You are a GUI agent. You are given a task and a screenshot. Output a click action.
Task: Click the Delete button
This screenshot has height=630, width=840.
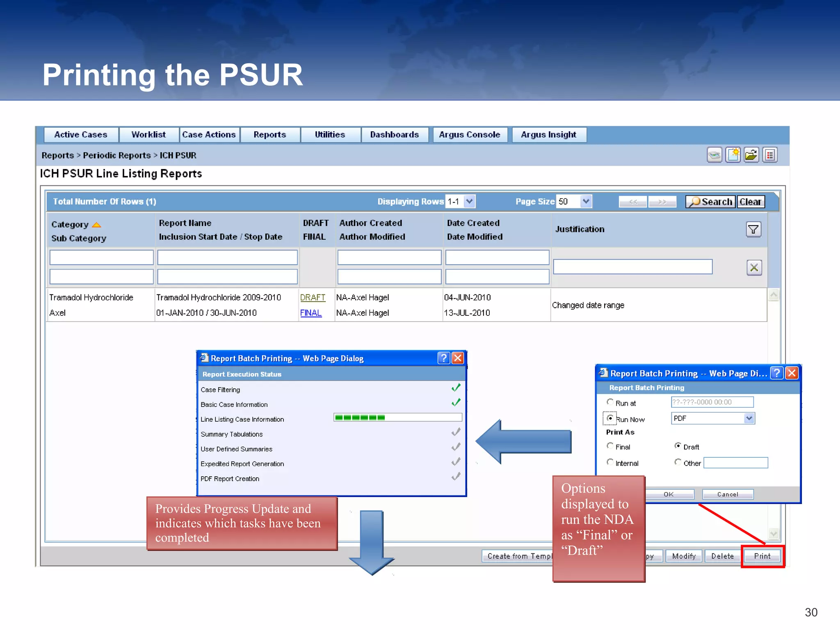coord(722,556)
